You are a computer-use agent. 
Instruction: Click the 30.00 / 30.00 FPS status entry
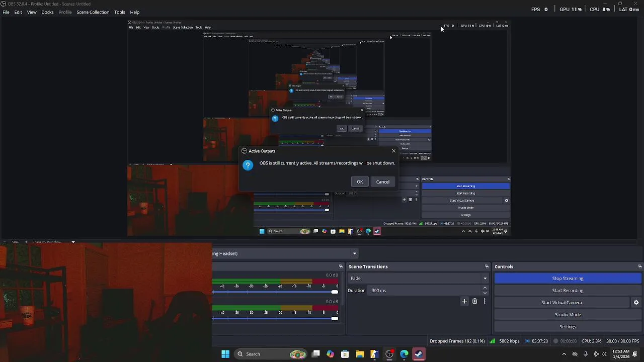623,341
